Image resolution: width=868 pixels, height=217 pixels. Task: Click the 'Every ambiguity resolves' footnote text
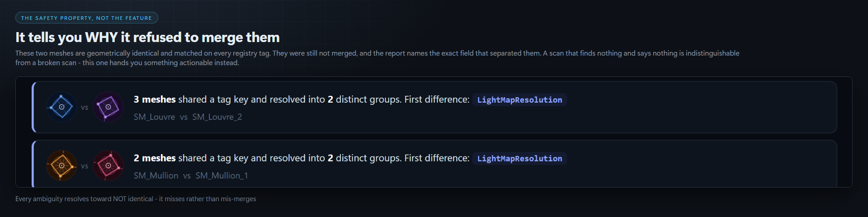click(x=136, y=199)
